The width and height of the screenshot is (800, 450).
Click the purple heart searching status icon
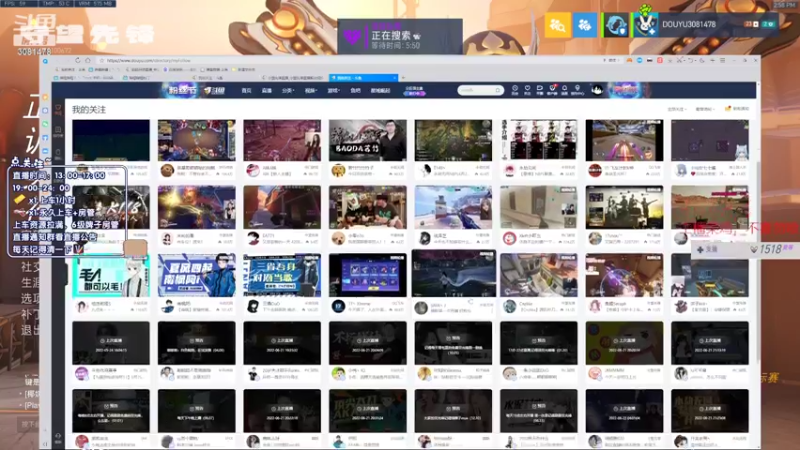(353, 37)
